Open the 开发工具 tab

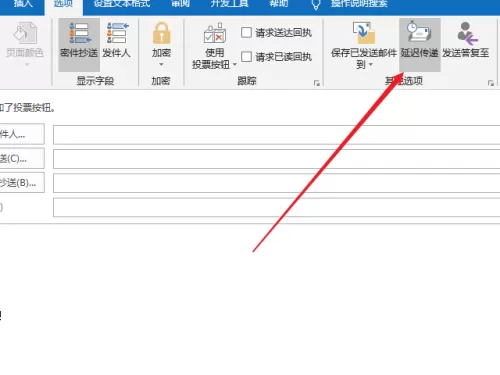click(x=229, y=4)
